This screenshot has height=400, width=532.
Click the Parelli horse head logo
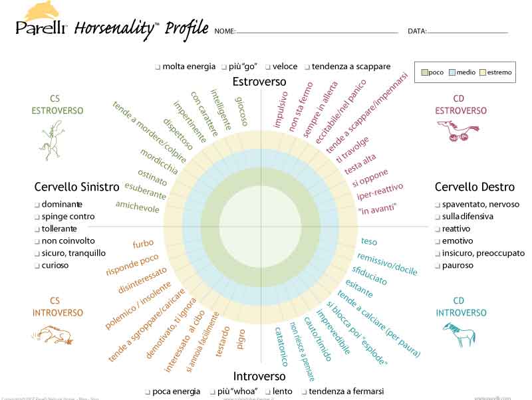(x=42, y=11)
